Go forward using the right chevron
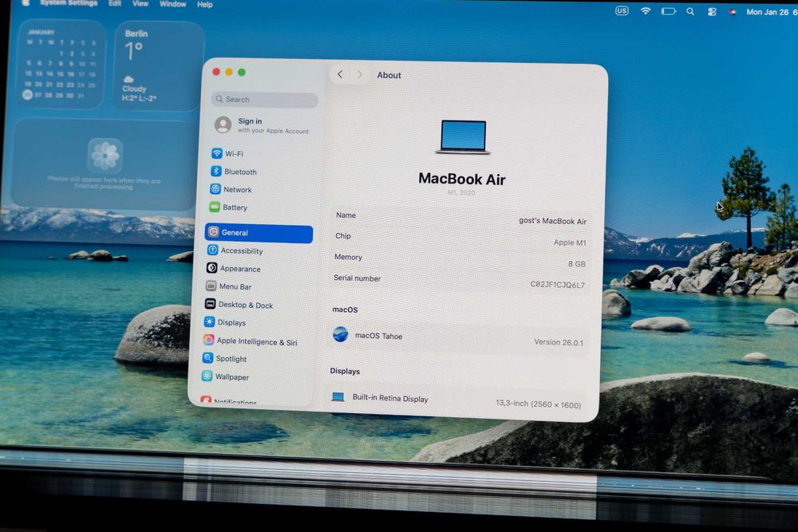Image resolution: width=798 pixels, height=532 pixels. click(359, 75)
